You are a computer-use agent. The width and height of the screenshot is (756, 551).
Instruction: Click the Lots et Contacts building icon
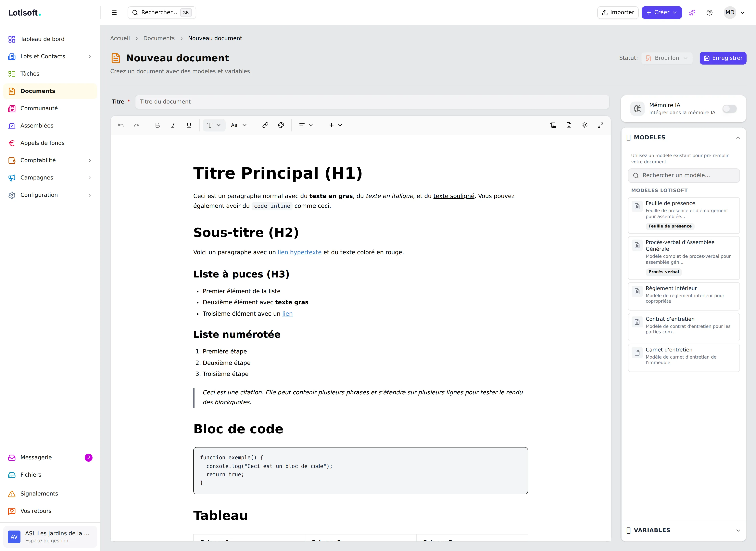coord(12,57)
